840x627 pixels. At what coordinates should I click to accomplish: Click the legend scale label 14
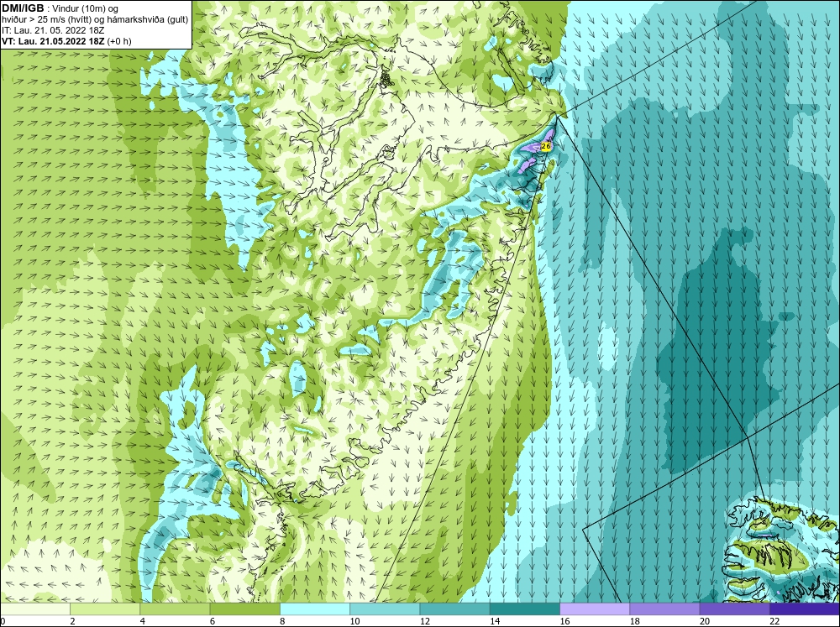[x=495, y=621]
